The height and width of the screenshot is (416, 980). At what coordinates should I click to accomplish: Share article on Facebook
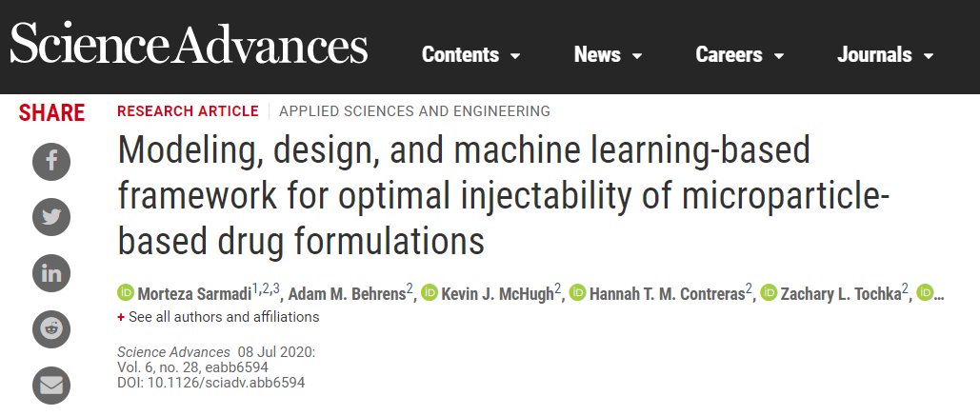pos(51,162)
